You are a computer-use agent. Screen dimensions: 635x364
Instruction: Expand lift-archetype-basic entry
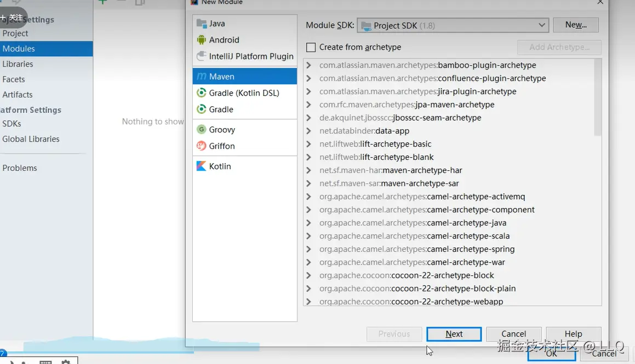point(308,144)
